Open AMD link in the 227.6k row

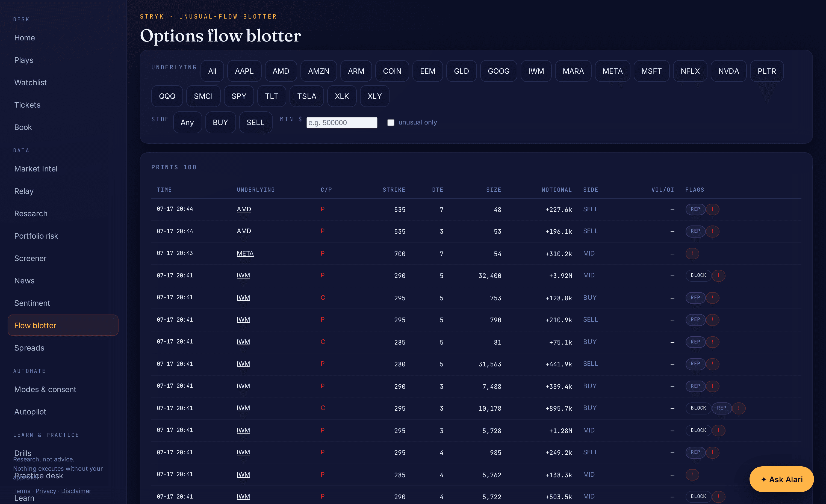[244, 209]
